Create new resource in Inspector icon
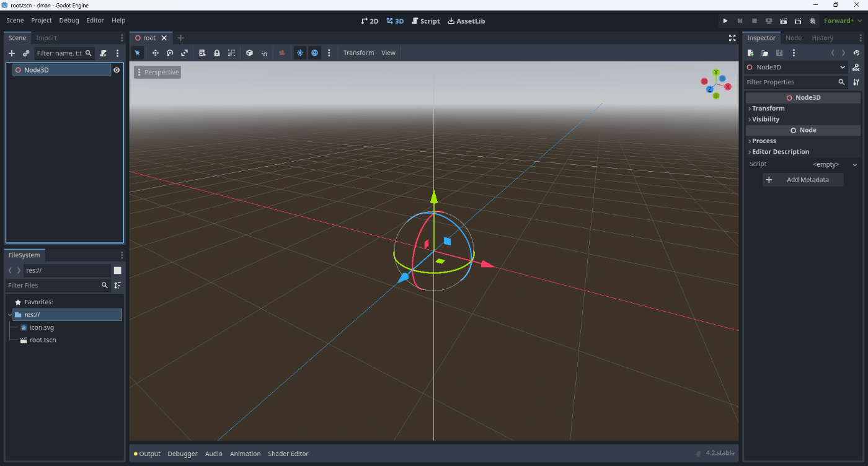This screenshot has height=466, width=868. pyautogui.click(x=750, y=53)
